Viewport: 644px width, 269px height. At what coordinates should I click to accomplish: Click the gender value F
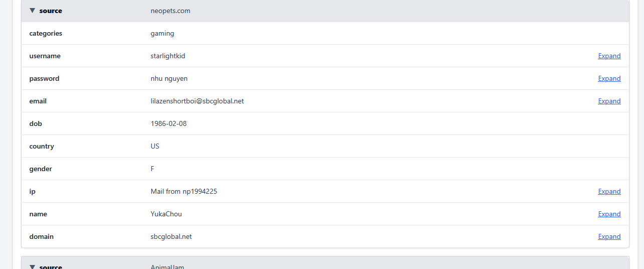(152, 169)
